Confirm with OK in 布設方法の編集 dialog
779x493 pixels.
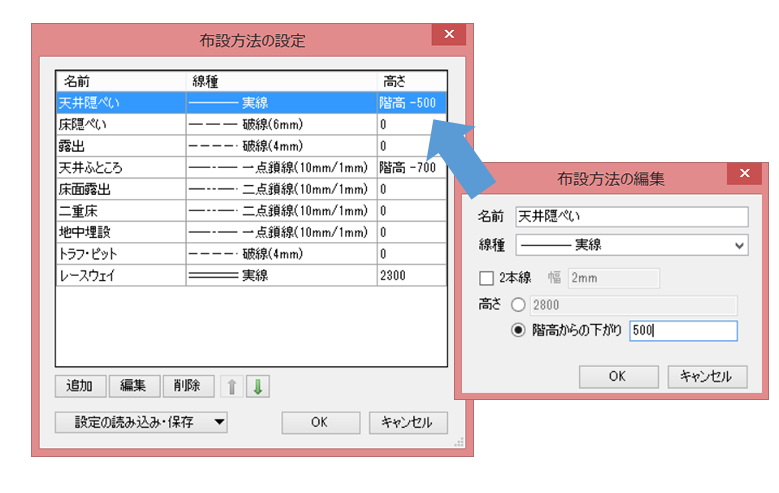coord(619,377)
